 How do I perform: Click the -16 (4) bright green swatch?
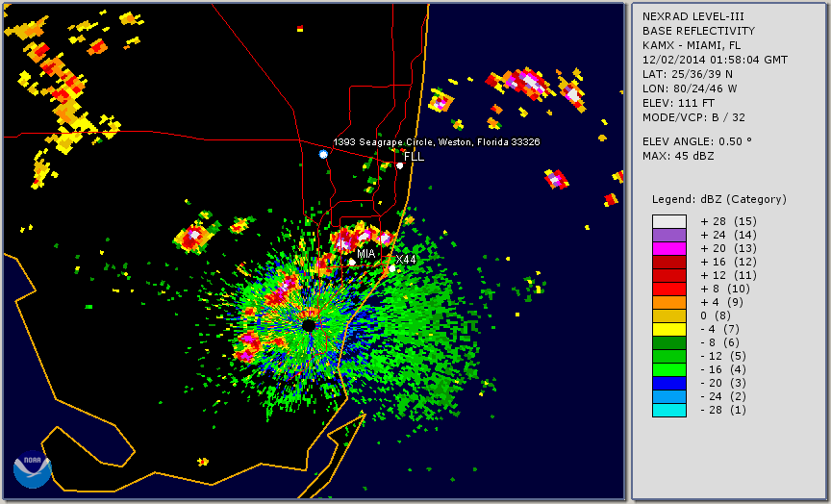[669, 370]
